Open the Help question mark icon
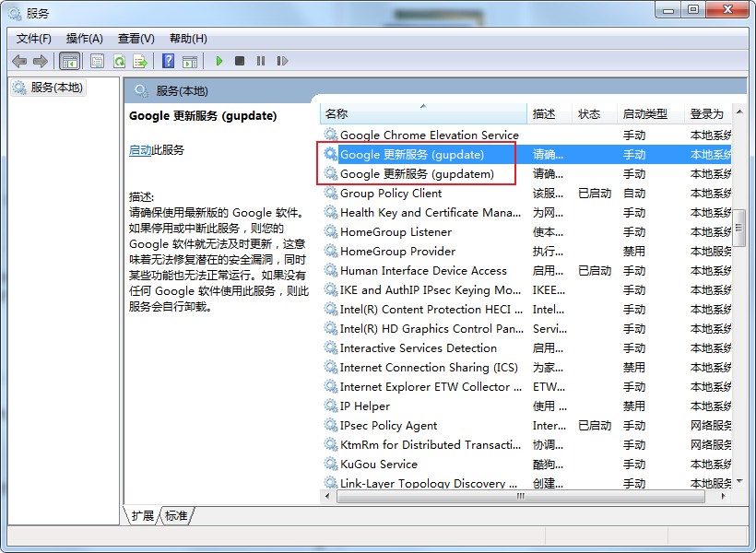756x553 pixels. point(169,61)
